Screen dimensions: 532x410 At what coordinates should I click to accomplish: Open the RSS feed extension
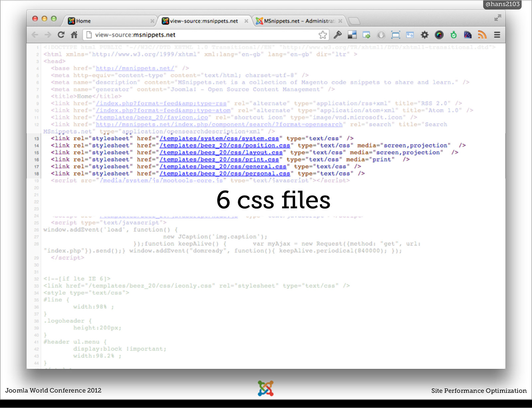(482, 35)
